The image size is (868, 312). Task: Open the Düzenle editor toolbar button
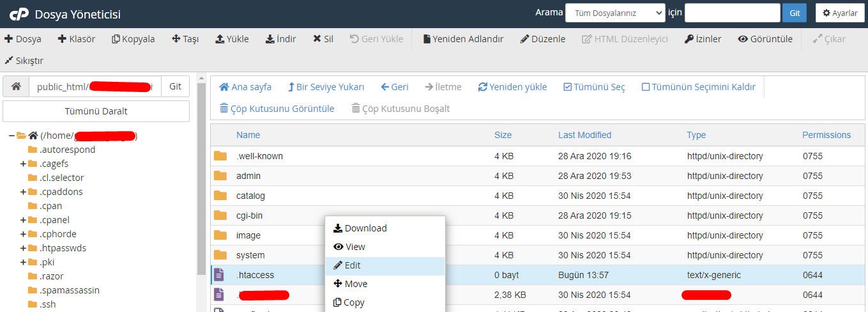[x=542, y=39]
